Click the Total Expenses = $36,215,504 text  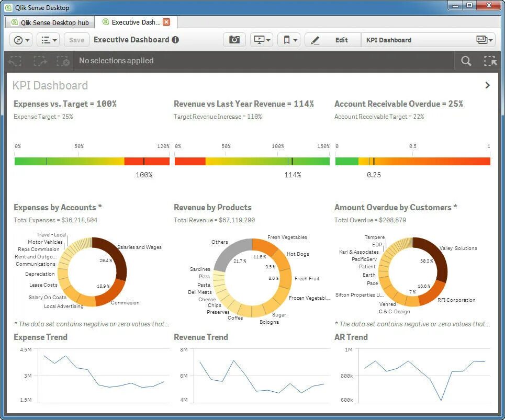point(55,220)
